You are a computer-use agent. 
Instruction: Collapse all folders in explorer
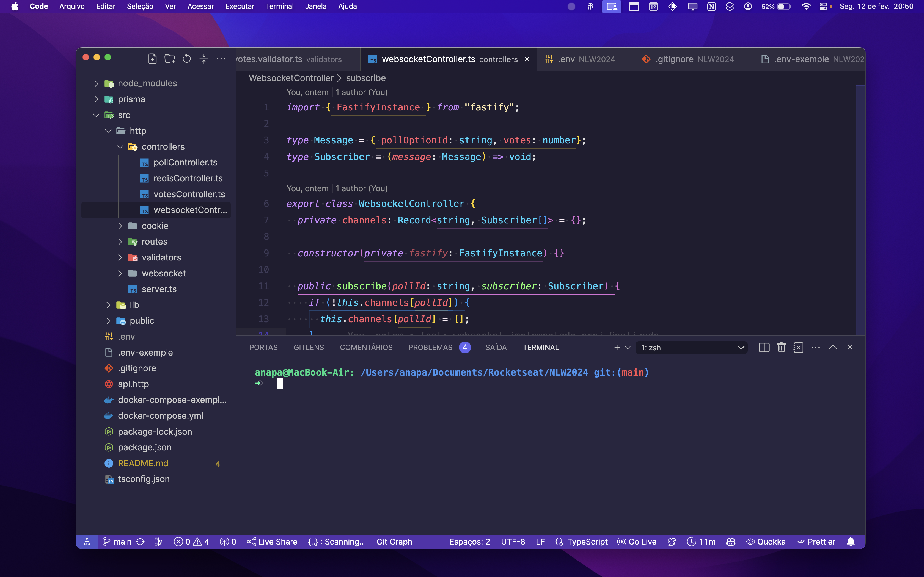[x=204, y=59]
